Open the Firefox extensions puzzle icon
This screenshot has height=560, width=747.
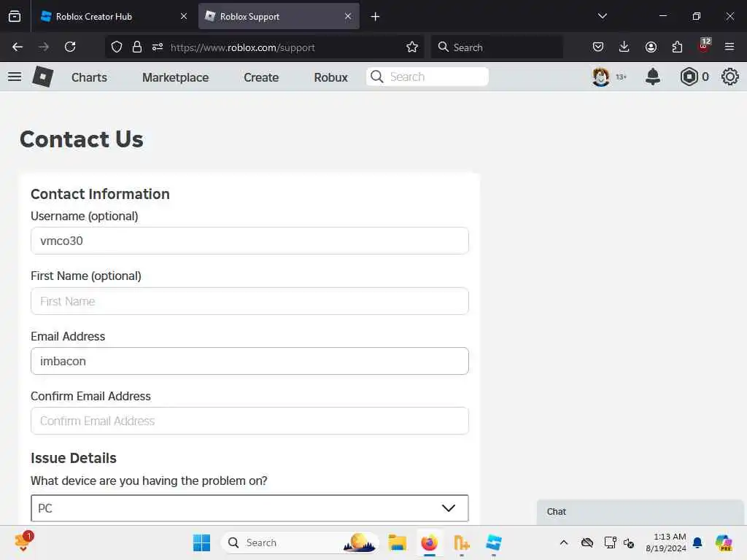pos(677,47)
